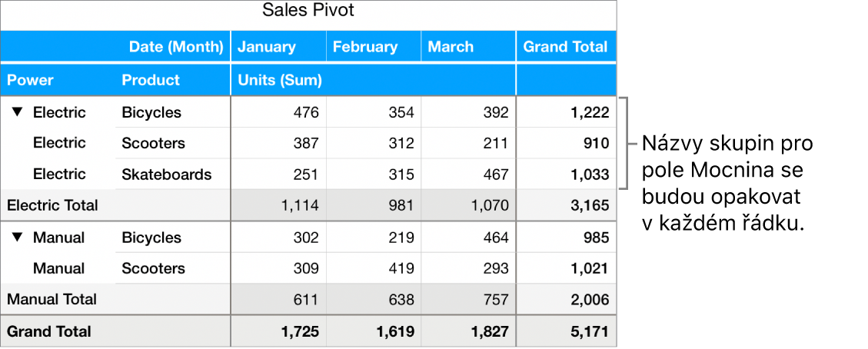Select the Manual Total row label
868x349 pixels.
coord(52,299)
